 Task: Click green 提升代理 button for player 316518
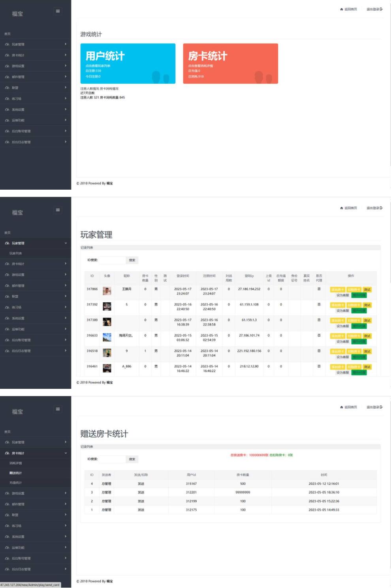tap(359, 357)
